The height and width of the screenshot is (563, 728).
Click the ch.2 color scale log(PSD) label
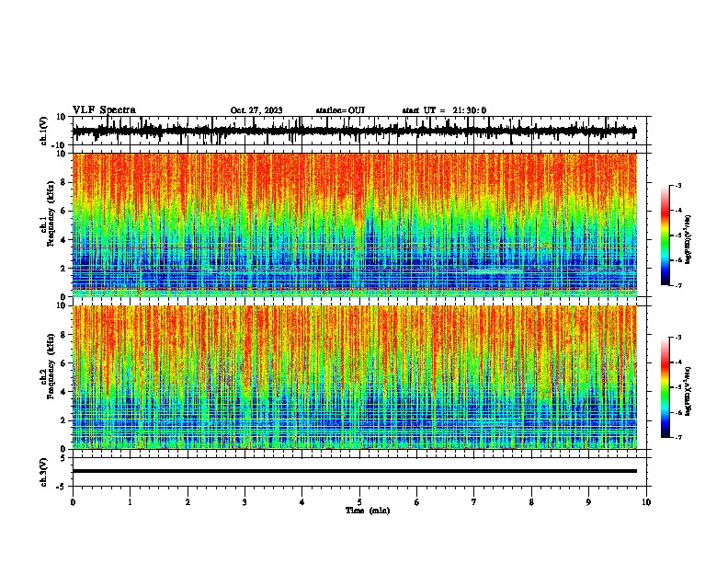click(688, 391)
